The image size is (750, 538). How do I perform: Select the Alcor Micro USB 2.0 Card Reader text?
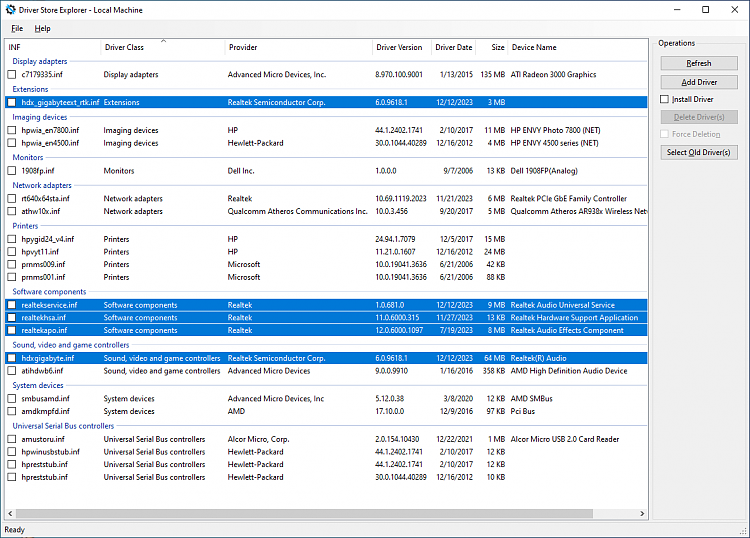(x=565, y=439)
